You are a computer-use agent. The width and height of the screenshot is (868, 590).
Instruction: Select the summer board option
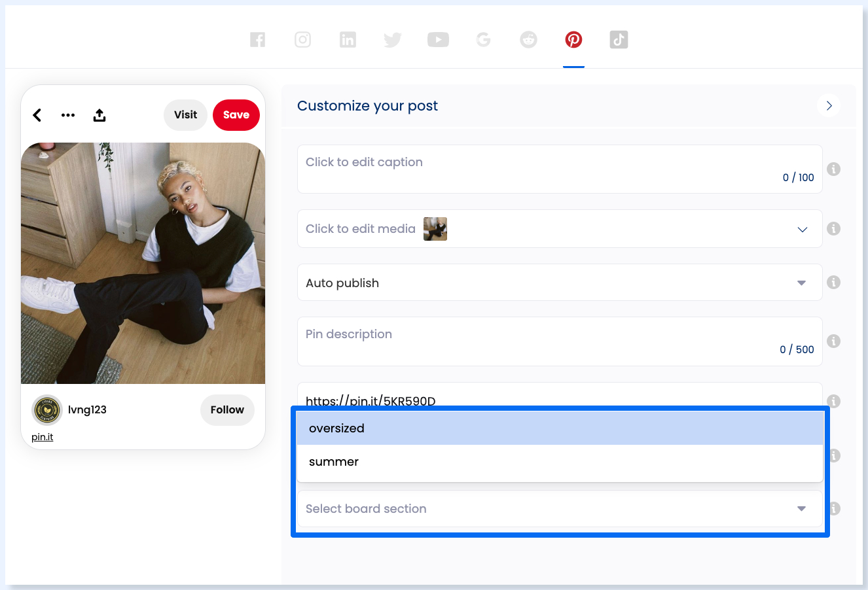[560, 462]
